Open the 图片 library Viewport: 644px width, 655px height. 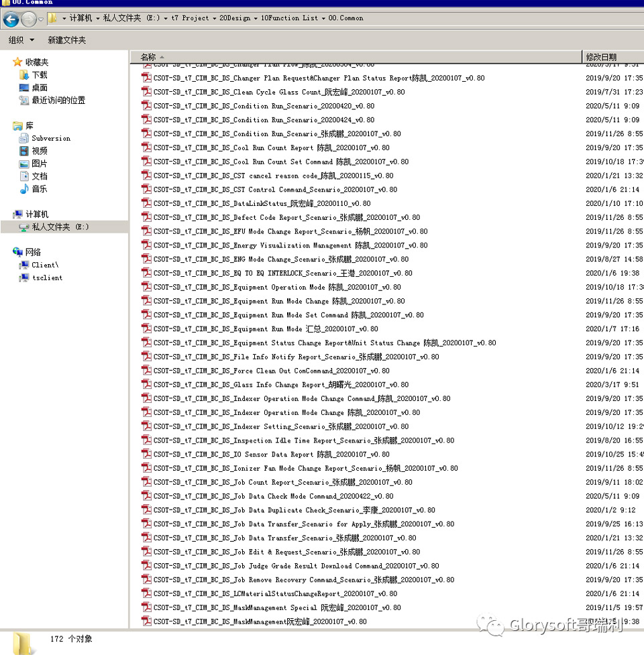point(39,164)
